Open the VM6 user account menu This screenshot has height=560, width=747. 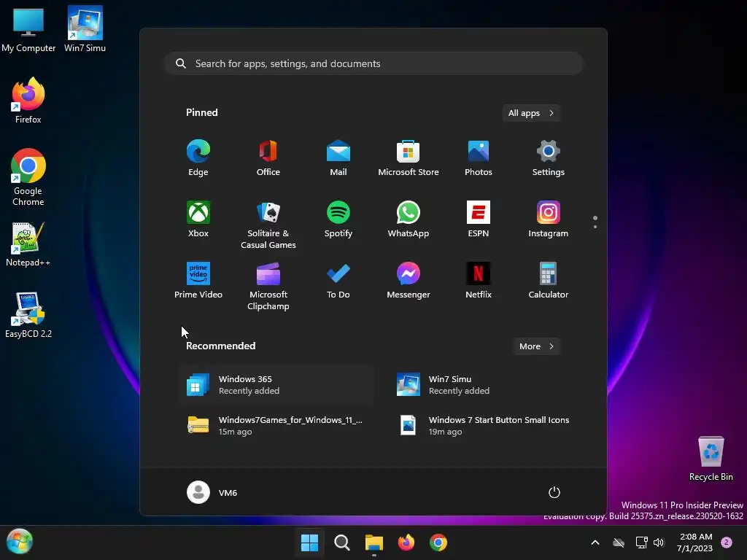212,492
